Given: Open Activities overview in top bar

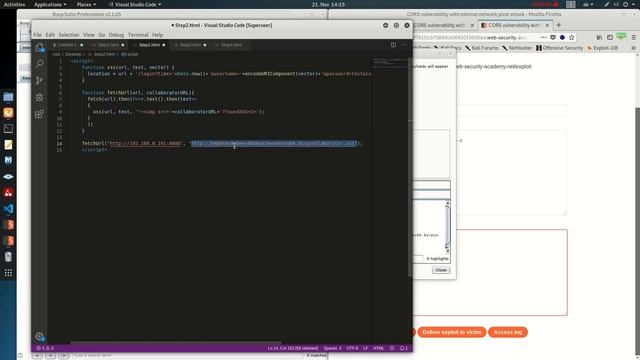Looking at the screenshot, I should [14, 4].
